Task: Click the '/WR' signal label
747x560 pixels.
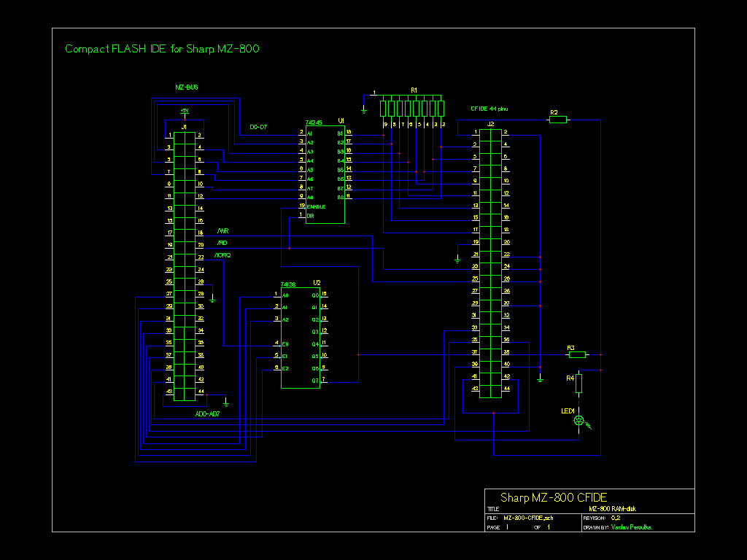Action: coord(223,231)
